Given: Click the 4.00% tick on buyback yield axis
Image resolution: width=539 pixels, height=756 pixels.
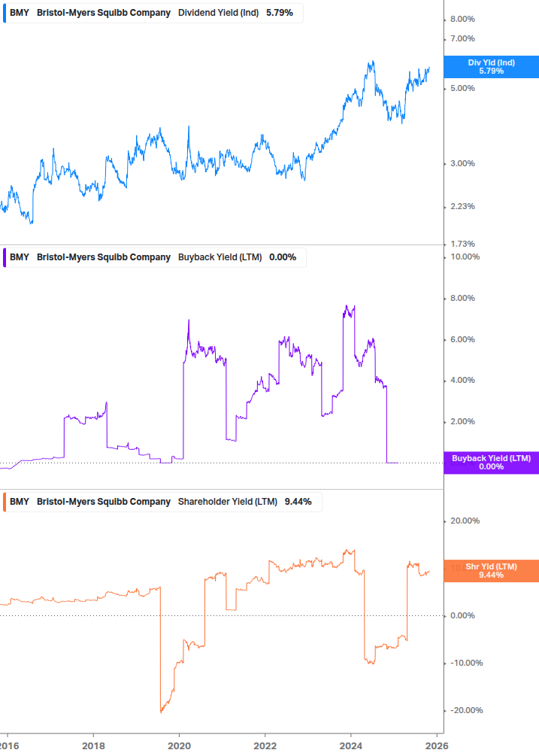Looking at the screenshot, I should point(462,381).
